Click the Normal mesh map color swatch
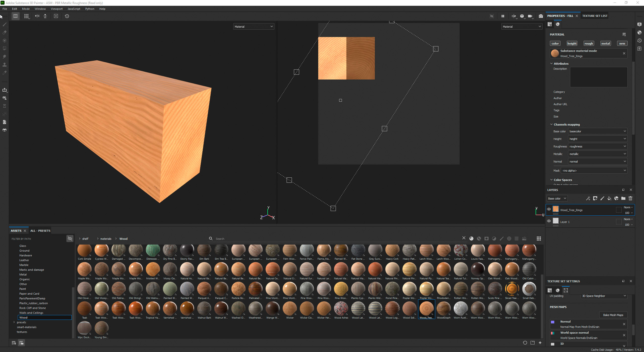644x352 pixels. 553,322
